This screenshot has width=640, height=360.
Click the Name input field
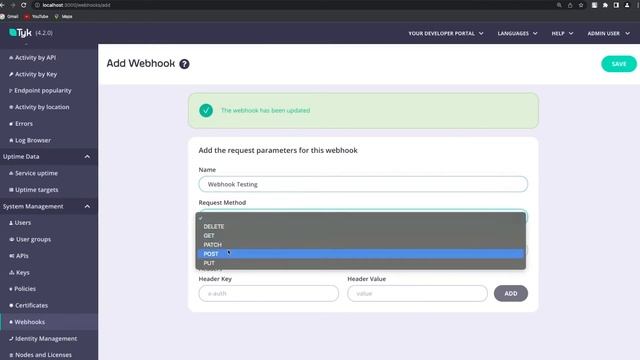pos(363,184)
